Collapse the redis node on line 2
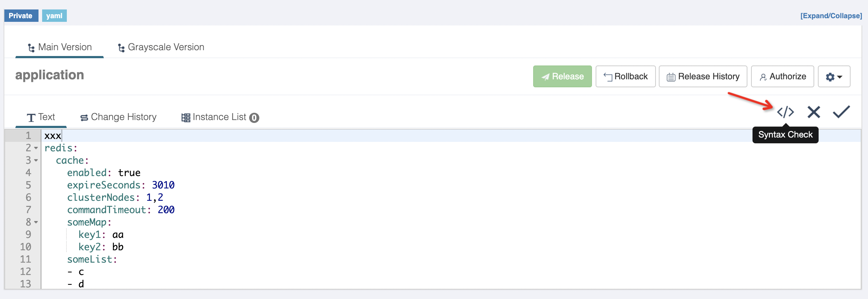The image size is (868, 299). pos(35,148)
